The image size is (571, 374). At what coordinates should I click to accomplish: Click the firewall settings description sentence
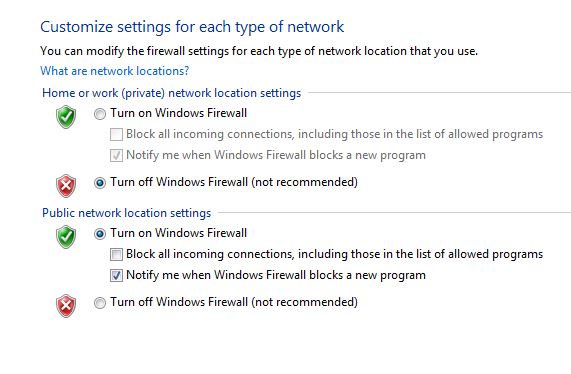pos(259,51)
